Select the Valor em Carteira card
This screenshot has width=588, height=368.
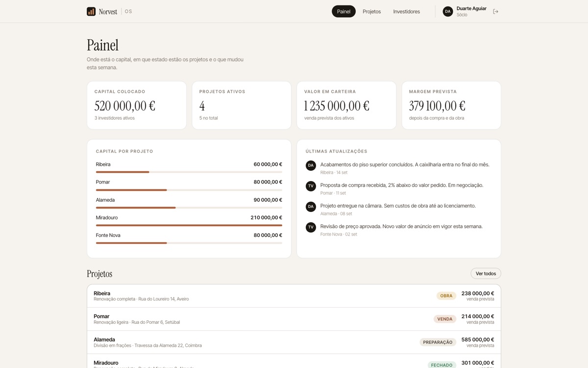tap(346, 105)
